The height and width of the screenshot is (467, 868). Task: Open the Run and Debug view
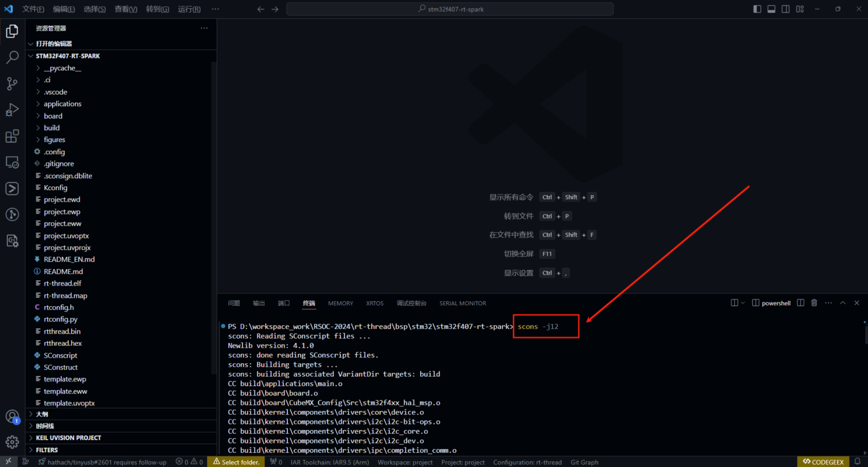12,109
